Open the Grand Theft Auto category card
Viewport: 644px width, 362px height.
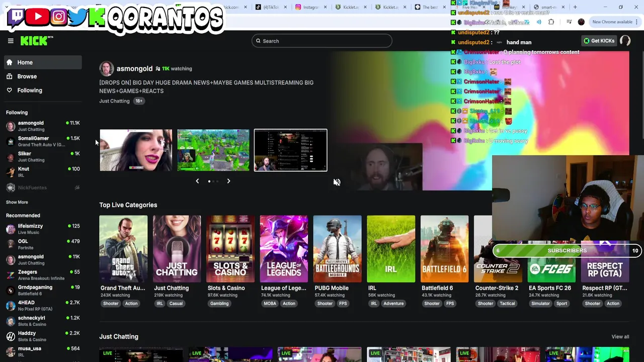click(x=123, y=249)
